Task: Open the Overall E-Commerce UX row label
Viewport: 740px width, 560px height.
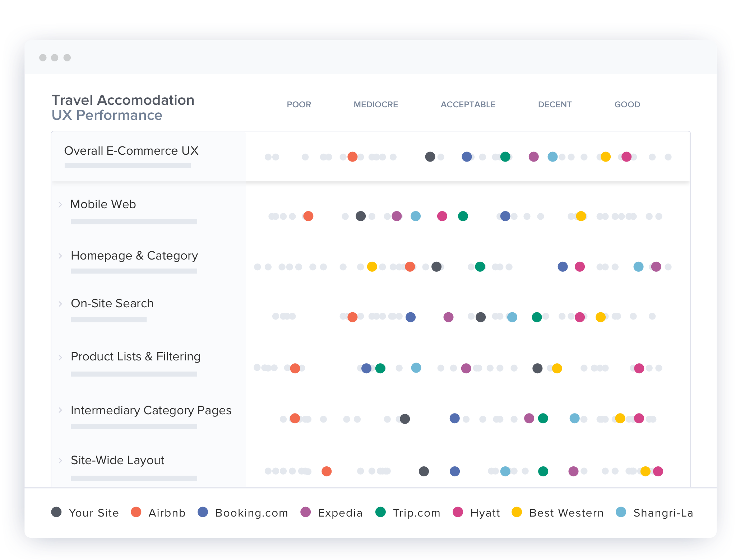Action: (131, 151)
